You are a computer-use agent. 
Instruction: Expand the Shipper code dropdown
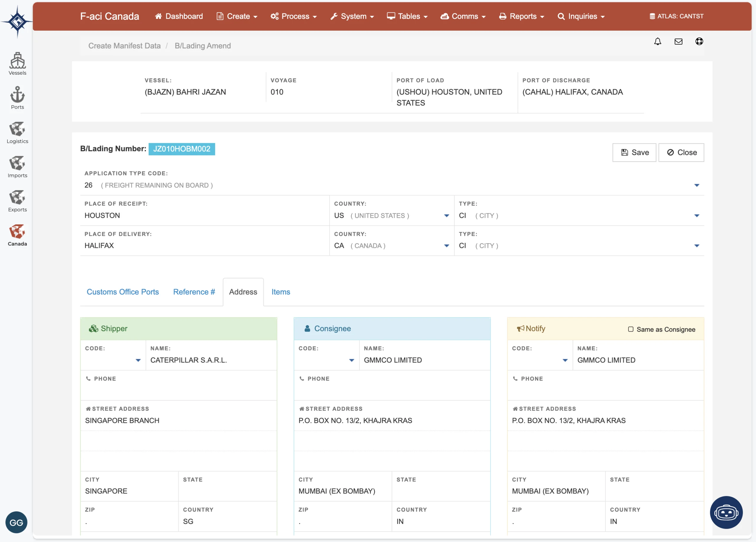[x=138, y=360]
